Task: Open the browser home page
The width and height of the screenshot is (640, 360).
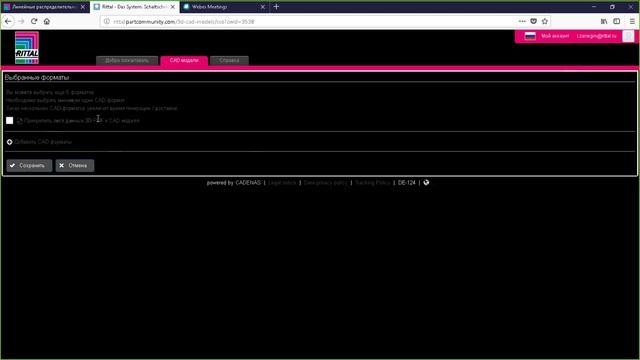Action: tap(47, 21)
